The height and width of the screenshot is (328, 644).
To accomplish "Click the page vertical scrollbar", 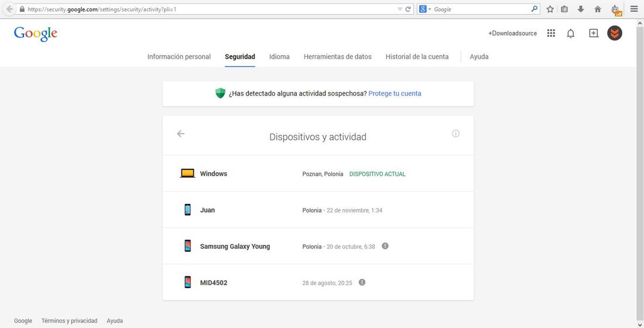I will pos(640,173).
